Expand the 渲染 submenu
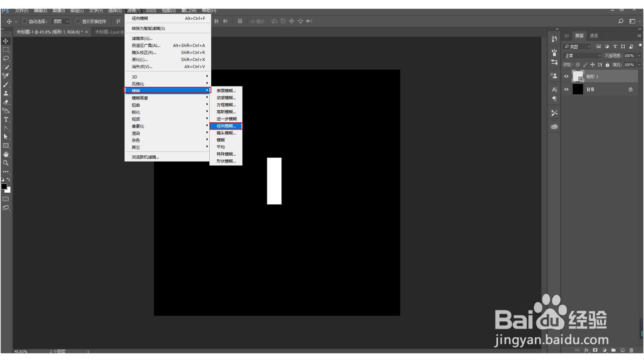This screenshot has width=644, height=362. tap(167, 133)
